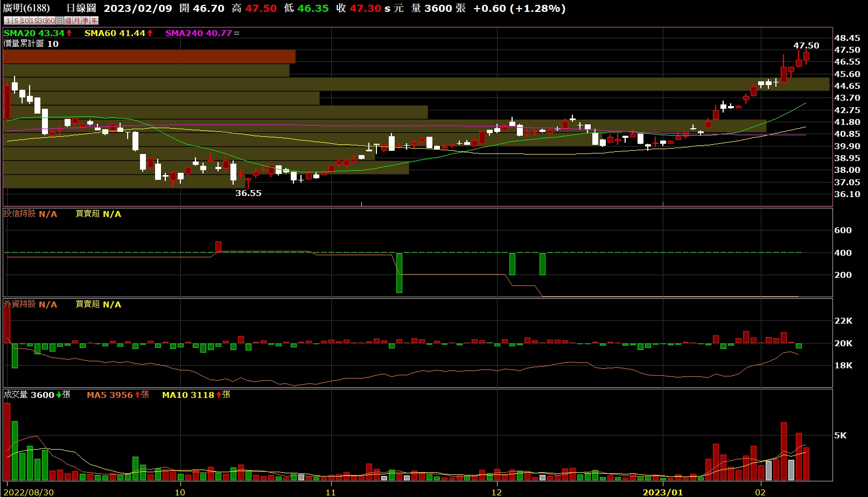
Task: Click the 成交量 3600 volume label
Action: click(x=29, y=395)
